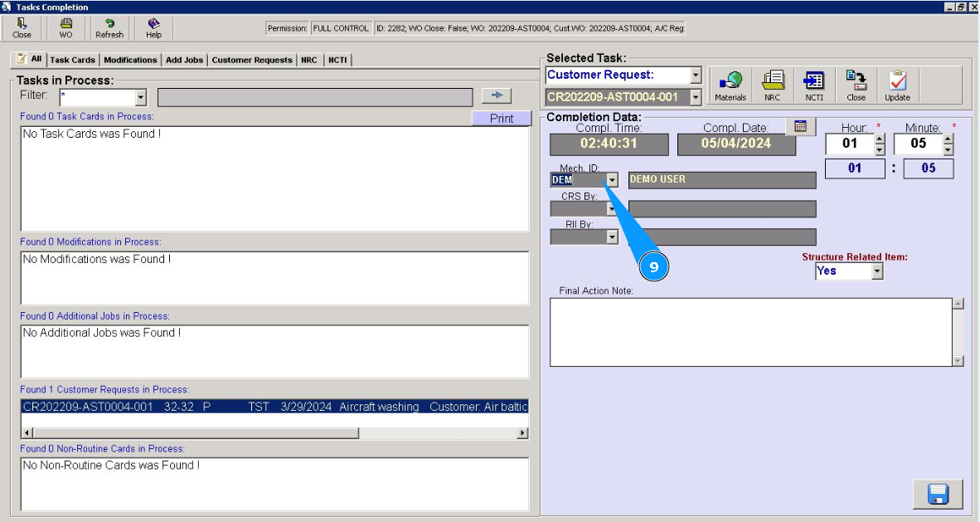Switch to the All tab
Viewport: 980px width, 522px height.
click(x=29, y=59)
